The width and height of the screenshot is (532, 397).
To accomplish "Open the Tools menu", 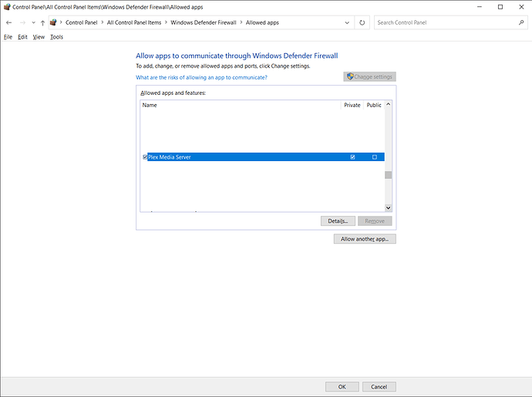I will [56, 37].
